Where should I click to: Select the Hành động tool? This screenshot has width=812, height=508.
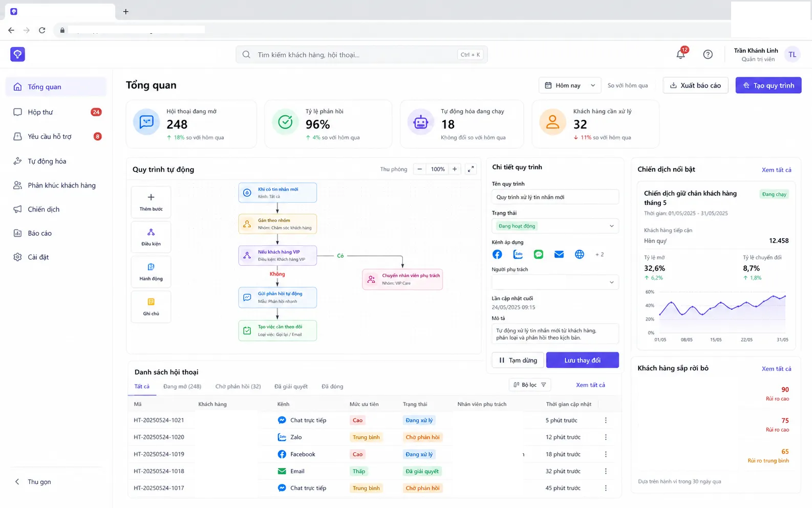pyautogui.click(x=151, y=272)
